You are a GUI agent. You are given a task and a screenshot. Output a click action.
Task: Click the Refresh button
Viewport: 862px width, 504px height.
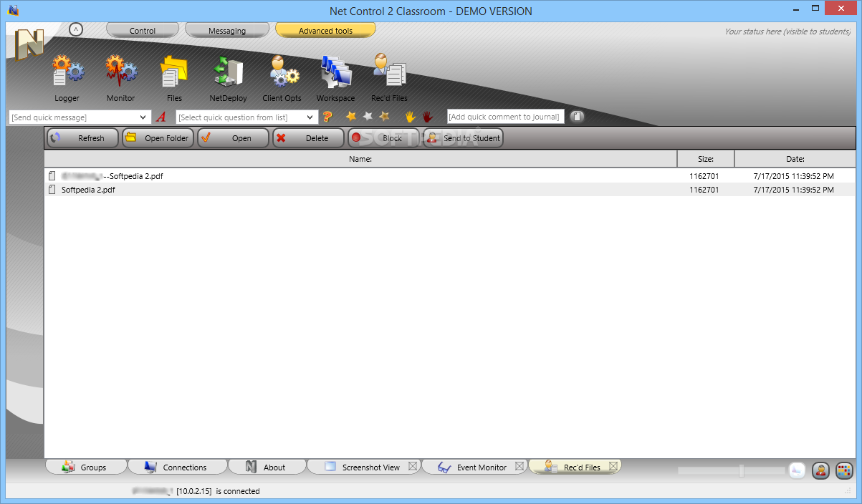82,138
